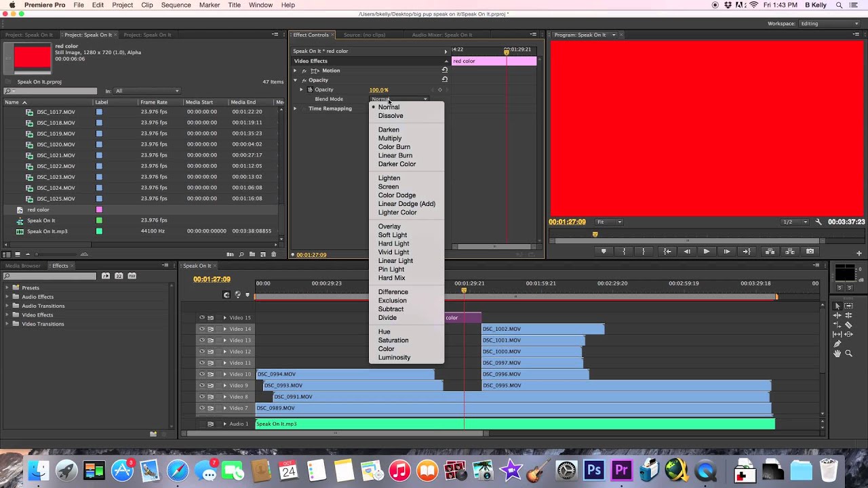Toggle sync lock on Video 12

click(x=210, y=351)
